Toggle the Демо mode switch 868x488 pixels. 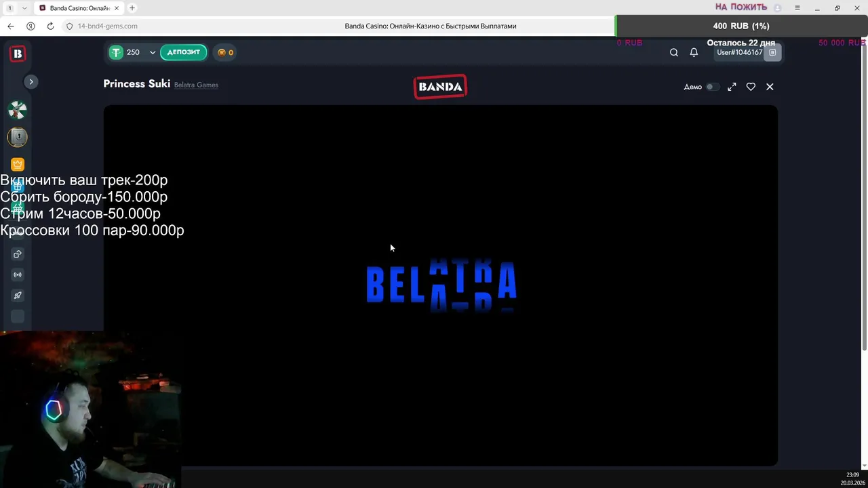tap(711, 87)
